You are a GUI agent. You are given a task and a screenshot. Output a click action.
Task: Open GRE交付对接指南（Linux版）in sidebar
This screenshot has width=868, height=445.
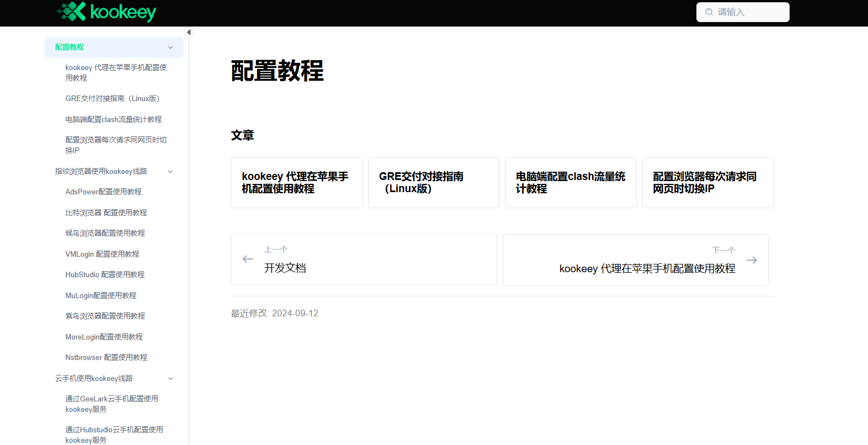click(113, 98)
